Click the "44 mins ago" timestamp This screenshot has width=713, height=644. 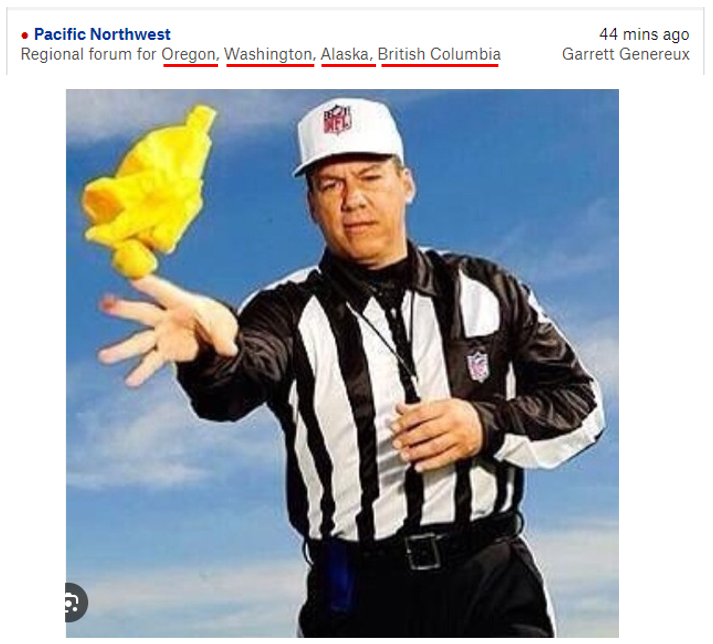pos(644,34)
